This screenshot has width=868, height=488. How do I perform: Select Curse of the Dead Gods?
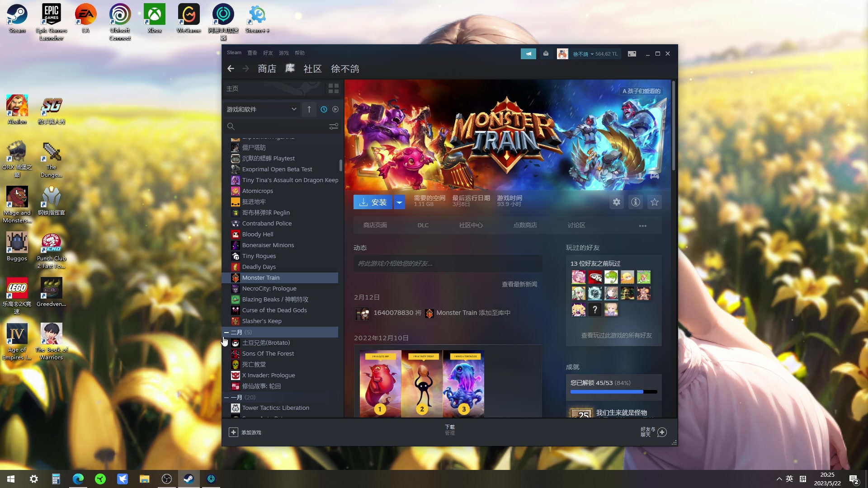point(280,310)
